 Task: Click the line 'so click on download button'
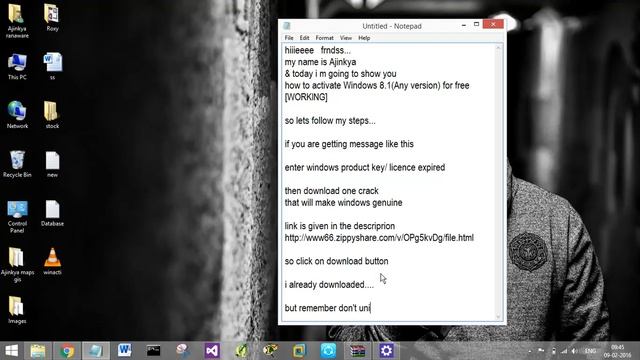[x=336, y=261]
